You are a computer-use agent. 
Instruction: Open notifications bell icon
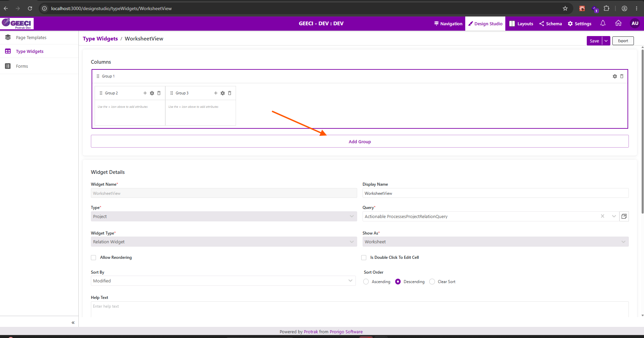pos(603,23)
